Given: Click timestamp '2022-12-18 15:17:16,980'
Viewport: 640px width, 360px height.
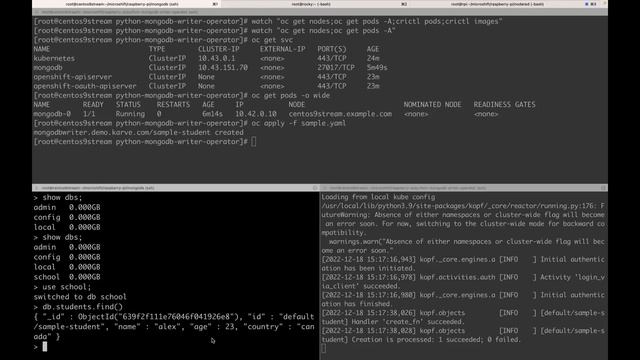Looking at the screenshot, I should coord(370,295).
